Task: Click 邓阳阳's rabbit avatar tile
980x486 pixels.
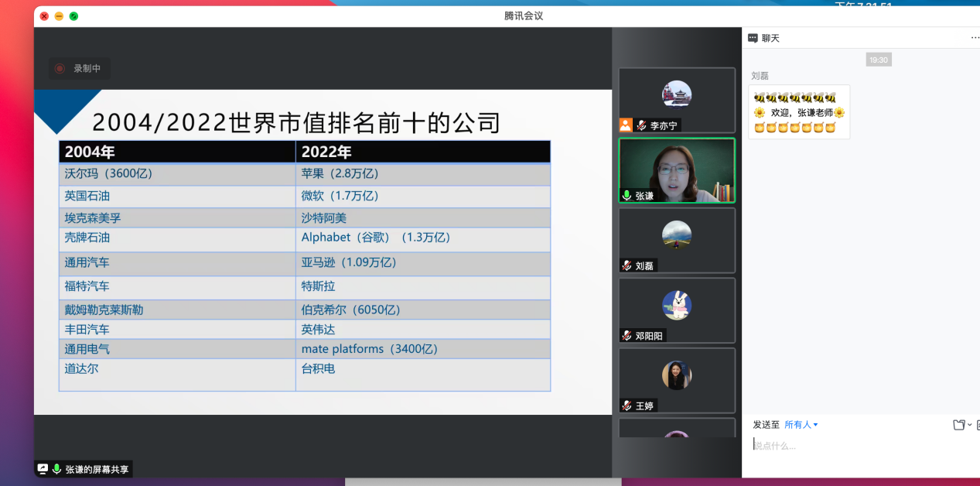Action: [677, 306]
